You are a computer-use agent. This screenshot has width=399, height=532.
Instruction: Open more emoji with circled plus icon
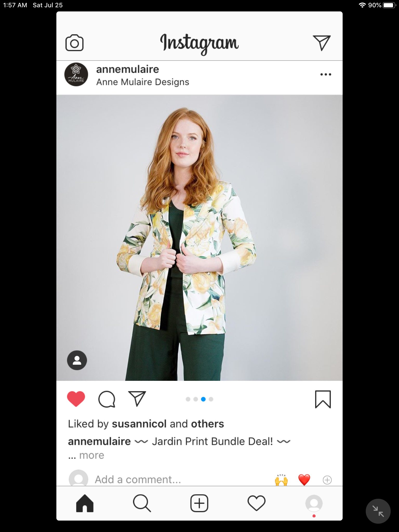[x=327, y=480]
